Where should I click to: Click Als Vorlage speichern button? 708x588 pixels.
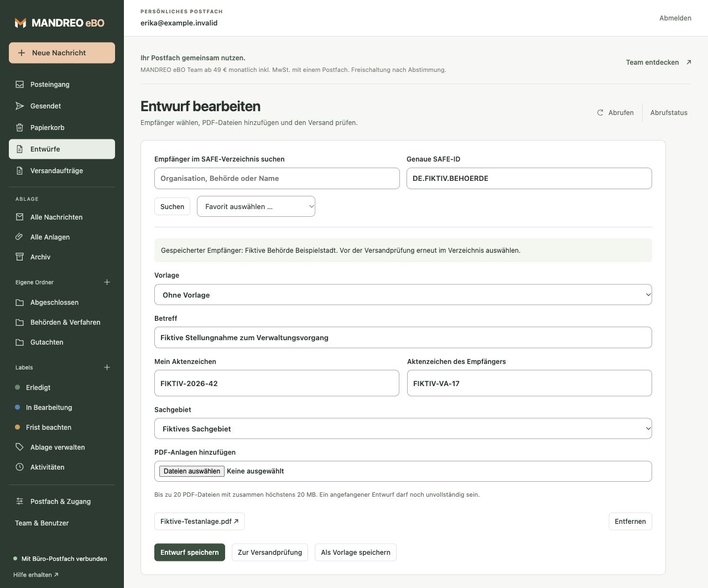coord(356,553)
